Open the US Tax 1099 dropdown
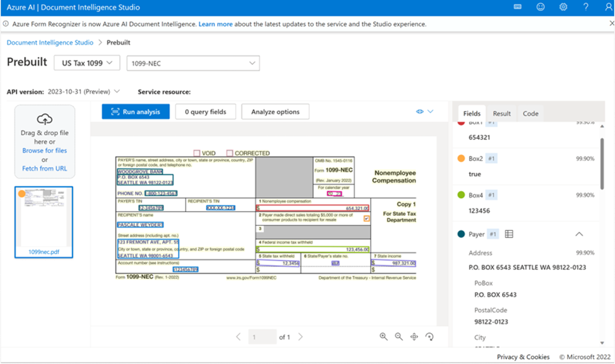The image size is (615, 364). [x=87, y=63]
